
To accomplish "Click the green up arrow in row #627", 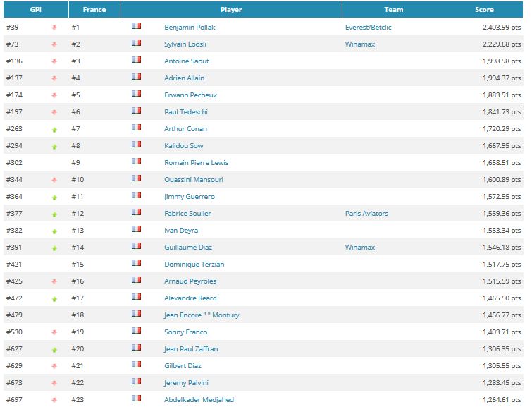I will [54, 350].
